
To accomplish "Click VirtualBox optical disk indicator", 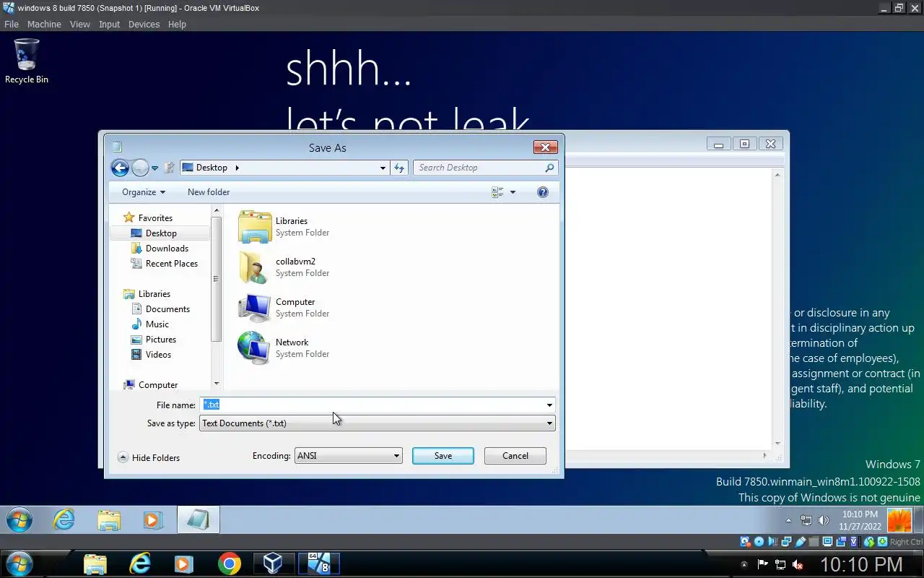I will point(759,542).
